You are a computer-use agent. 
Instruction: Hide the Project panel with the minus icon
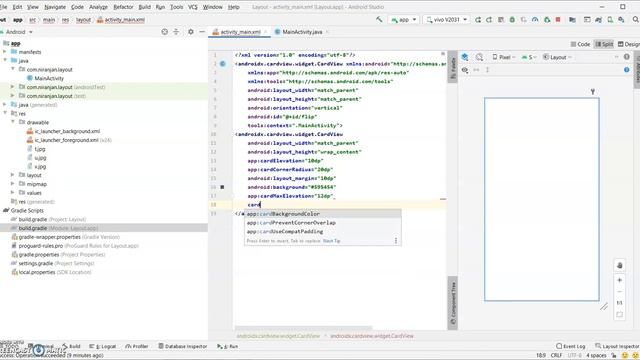pyautogui.click(x=202, y=31)
